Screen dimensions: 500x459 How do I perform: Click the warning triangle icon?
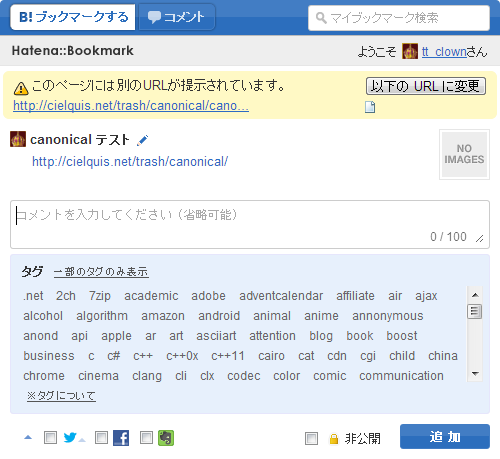click(21, 88)
